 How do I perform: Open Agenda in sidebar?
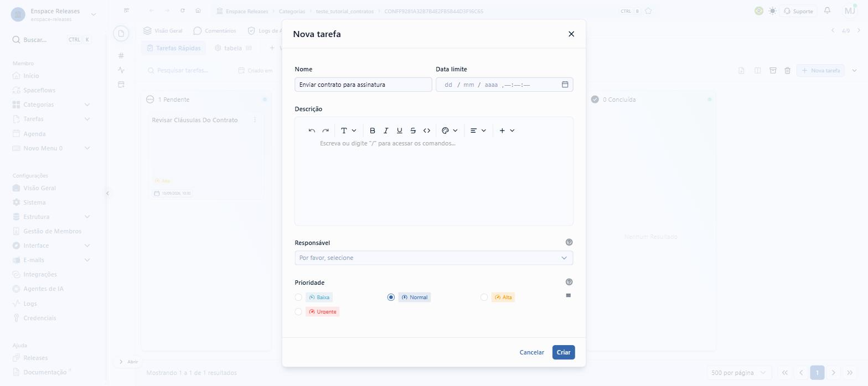[x=51, y=134]
